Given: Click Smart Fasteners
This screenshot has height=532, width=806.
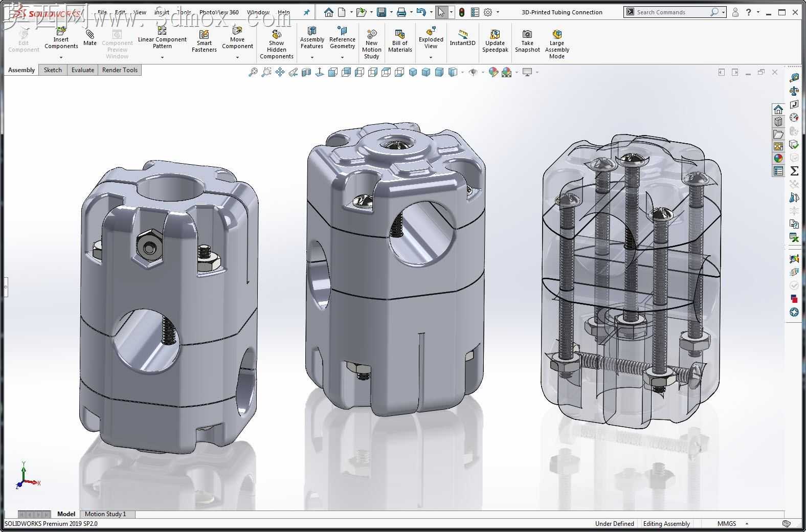Looking at the screenshot, I should (x=204, y=40).
